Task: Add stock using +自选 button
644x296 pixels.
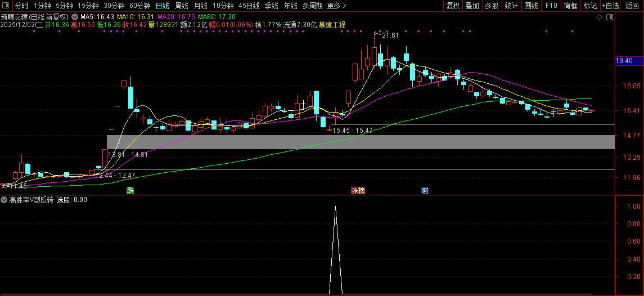Action: 610,6
